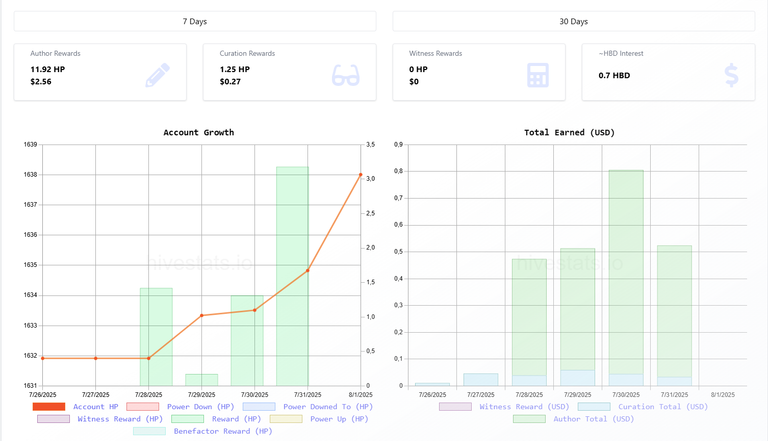The height and width of the screenshot is (441, 768).
Task: Click the Author Rewards card label
Action: point(55,53)
